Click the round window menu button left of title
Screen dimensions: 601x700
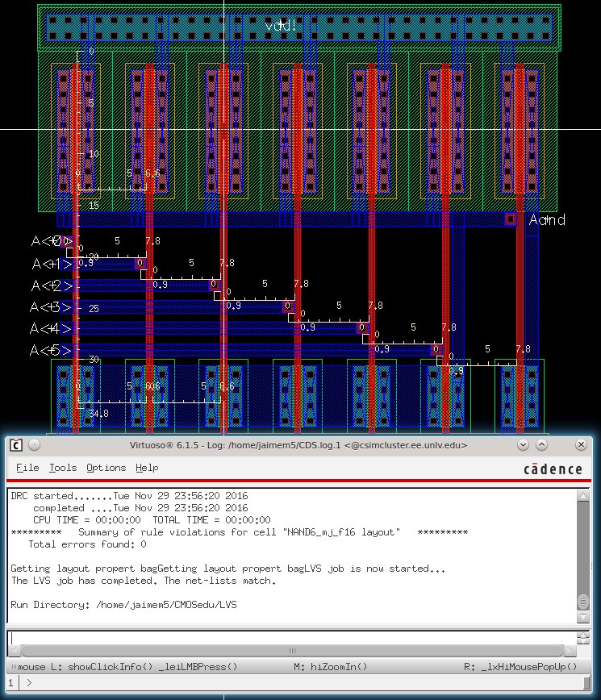[x=33, y=445]
